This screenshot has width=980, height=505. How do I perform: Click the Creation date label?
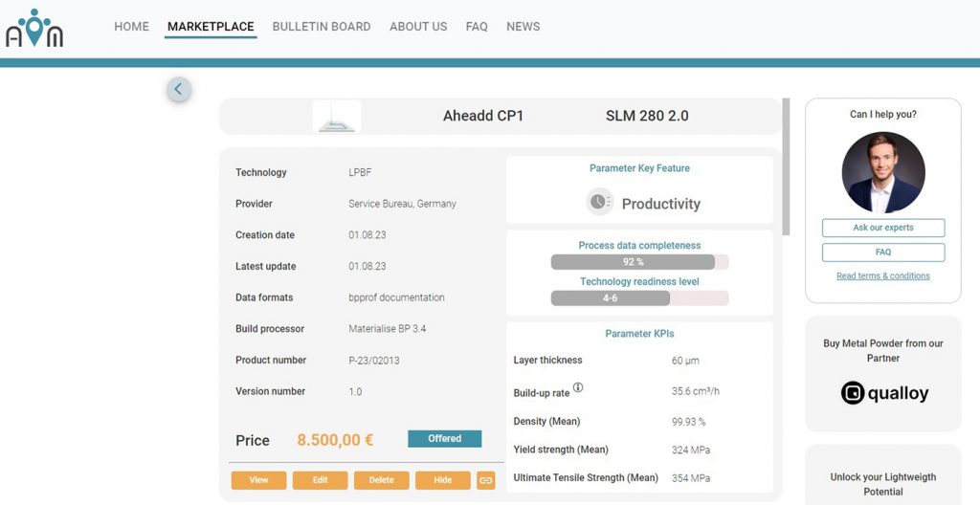(265, 235)
